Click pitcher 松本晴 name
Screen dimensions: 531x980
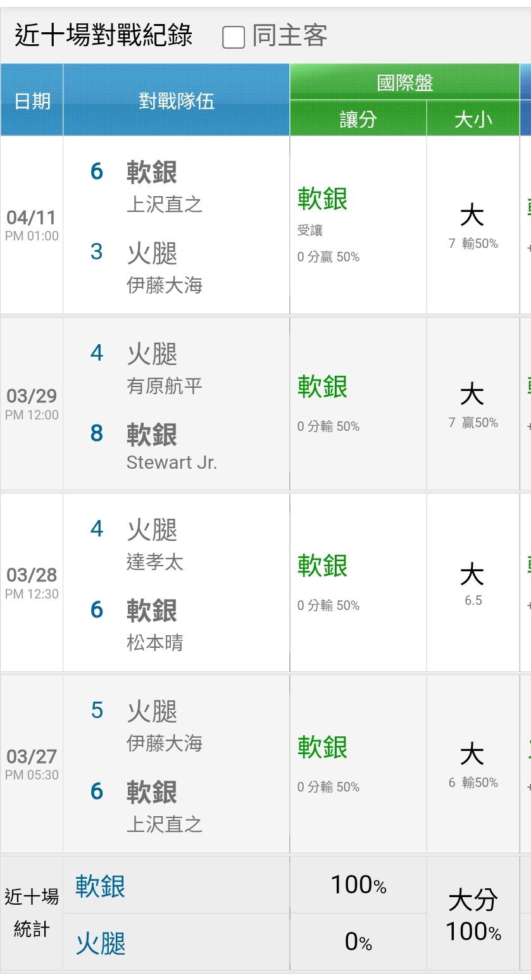click(x=155, y=643)
